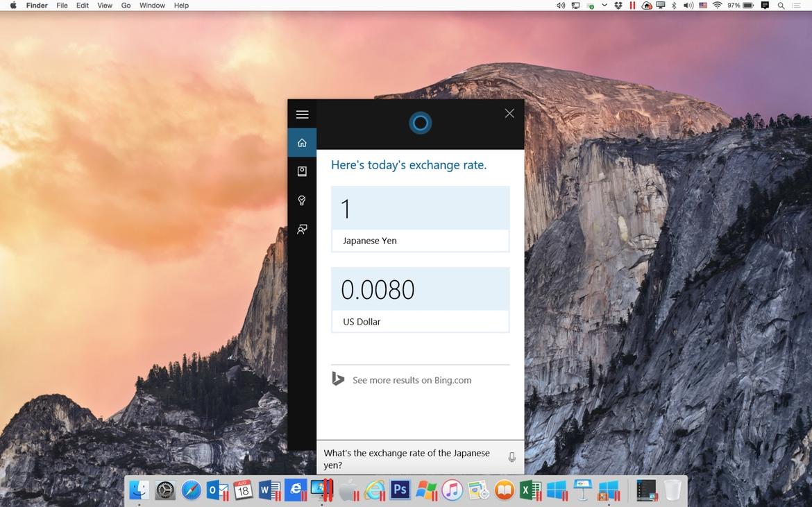Launch Photoshop from the dock
The height and width of the screenshot is (507, 812).
click(400, 490)
